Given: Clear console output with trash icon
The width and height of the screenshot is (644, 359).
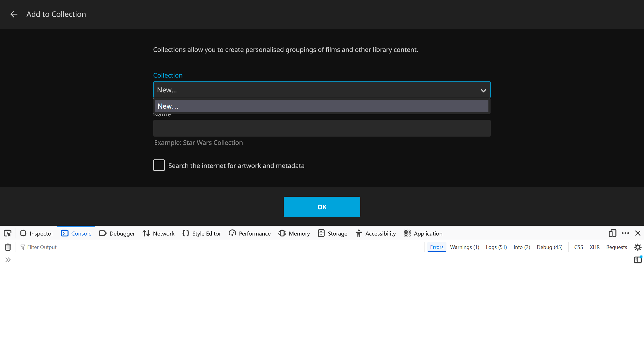Looking at the screenshot, I should coord(8,247).
